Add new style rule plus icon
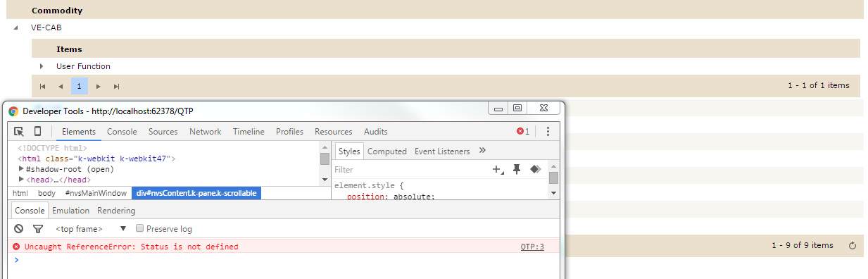 [498, 169]
